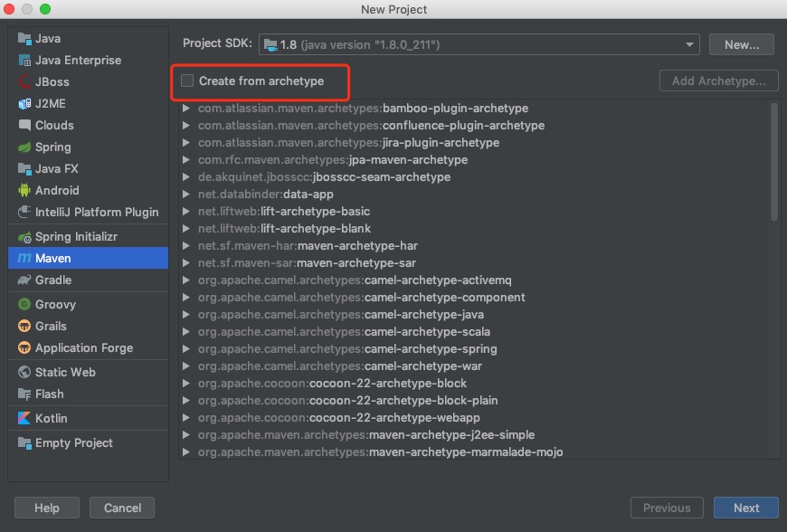Image resolution: width=787 pixels, height=532 pixels.
Task: Enable Create from archetype checkbox
Action: (x=187, y=81)
